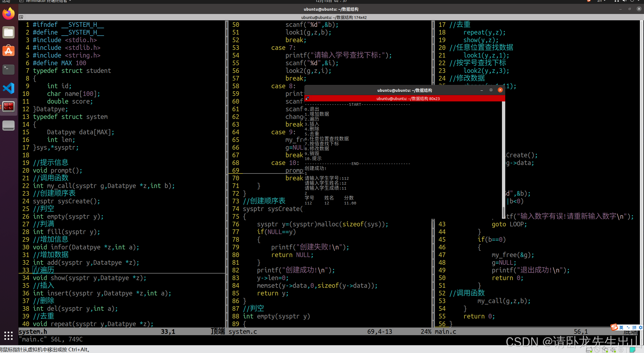Screen dimensions: 644x353
Task: Click the volume indicator in the top bar
Action: (x=624, y=1)
